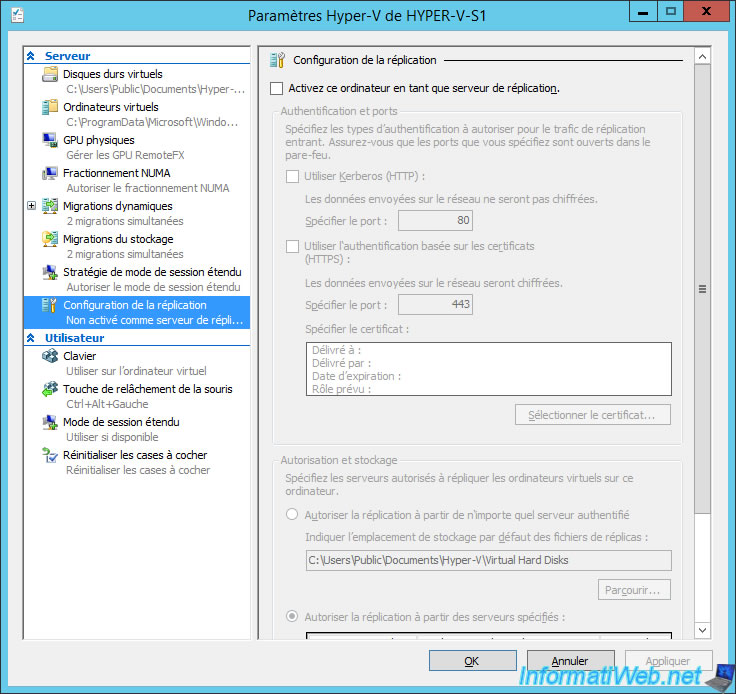Expand the Migrations dynamiques tree node

(31, 206)
